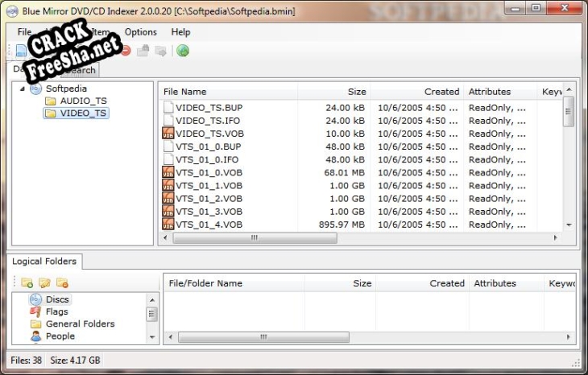
Task: Collapse the Softpedia disc tree node
Action: pyautogui.click(x=20, y=89)
